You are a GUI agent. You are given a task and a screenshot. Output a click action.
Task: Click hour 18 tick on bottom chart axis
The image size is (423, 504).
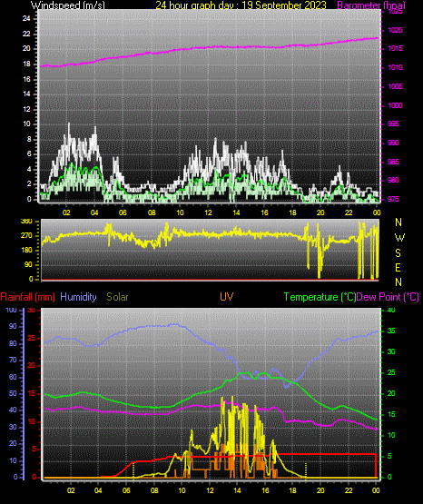[292, 490]
